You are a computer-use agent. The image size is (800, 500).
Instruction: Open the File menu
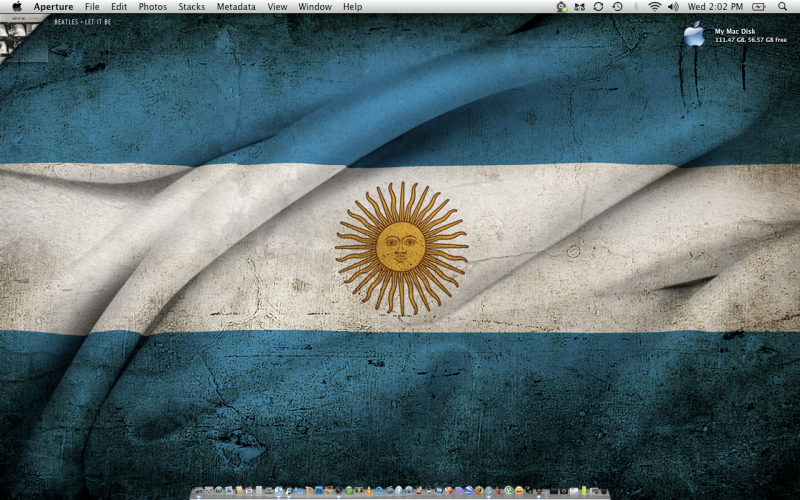coord(92,6)
